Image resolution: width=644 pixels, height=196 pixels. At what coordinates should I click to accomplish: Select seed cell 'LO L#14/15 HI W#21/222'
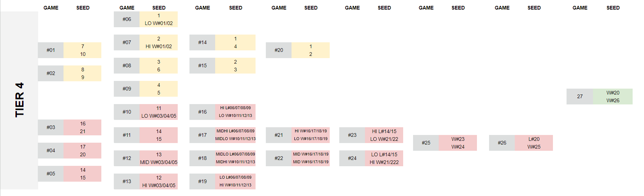[384, 158]
